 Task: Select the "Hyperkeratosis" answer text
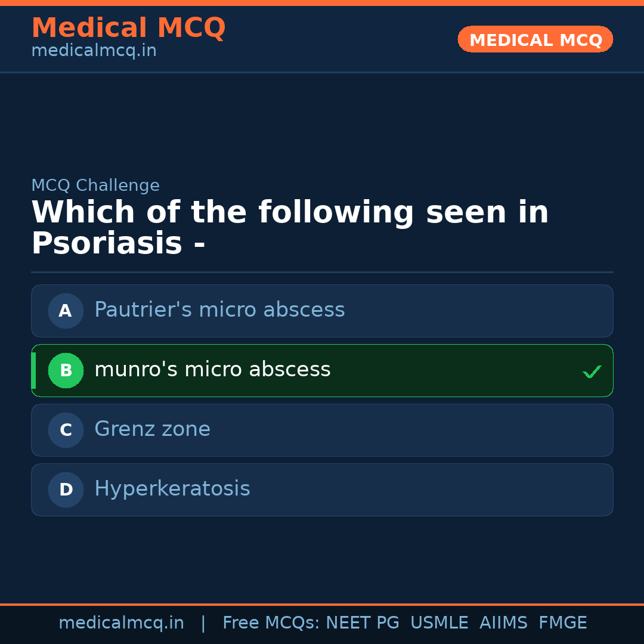click(x=172, y=489)
